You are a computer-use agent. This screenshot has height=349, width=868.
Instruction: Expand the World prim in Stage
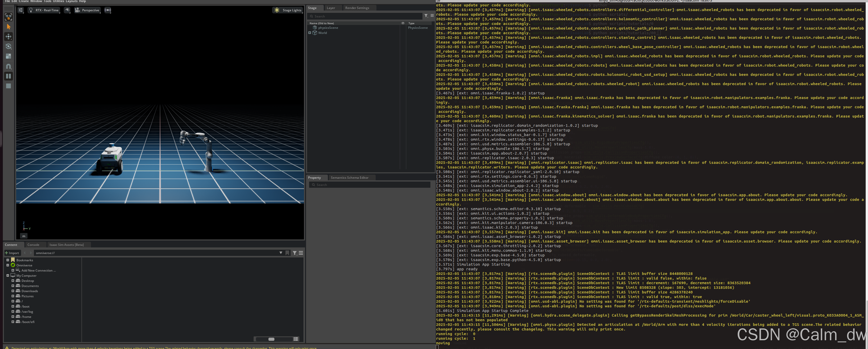pos(310,33)
